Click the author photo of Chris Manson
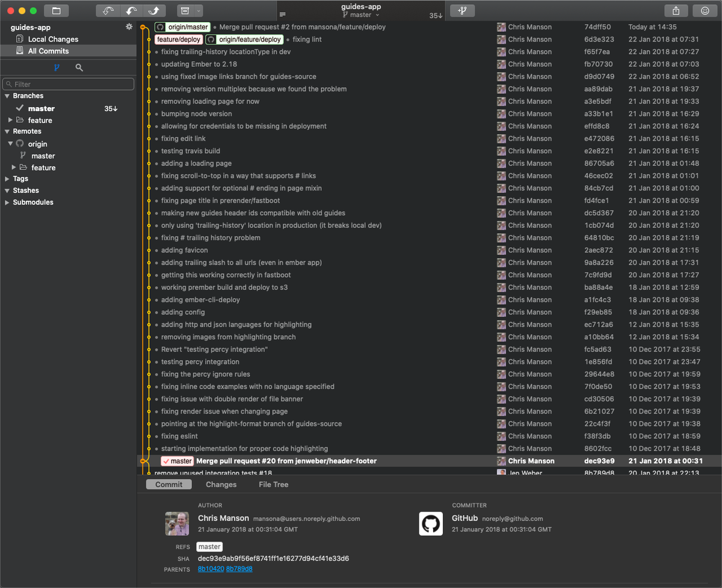 point(177,524)
